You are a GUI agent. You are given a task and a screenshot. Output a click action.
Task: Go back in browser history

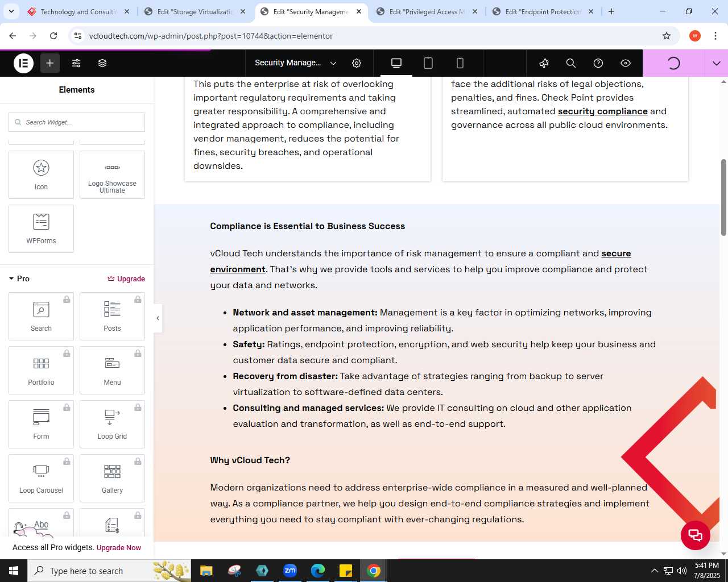click(x=13, y=36)
